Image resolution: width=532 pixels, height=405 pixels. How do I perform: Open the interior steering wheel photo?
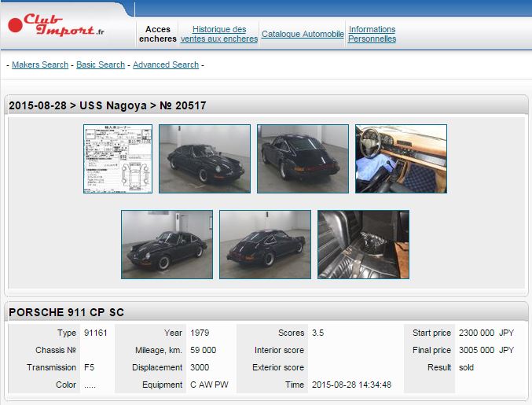(401, 159)
